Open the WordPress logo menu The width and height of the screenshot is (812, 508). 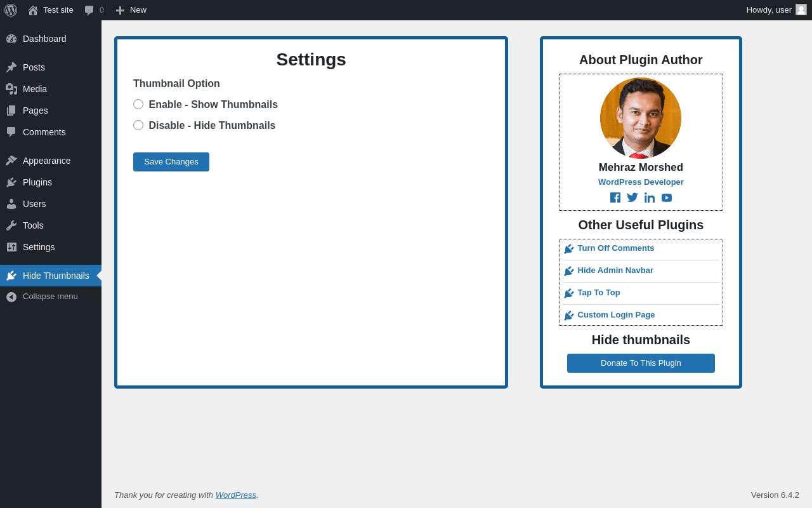coord(11,10)
